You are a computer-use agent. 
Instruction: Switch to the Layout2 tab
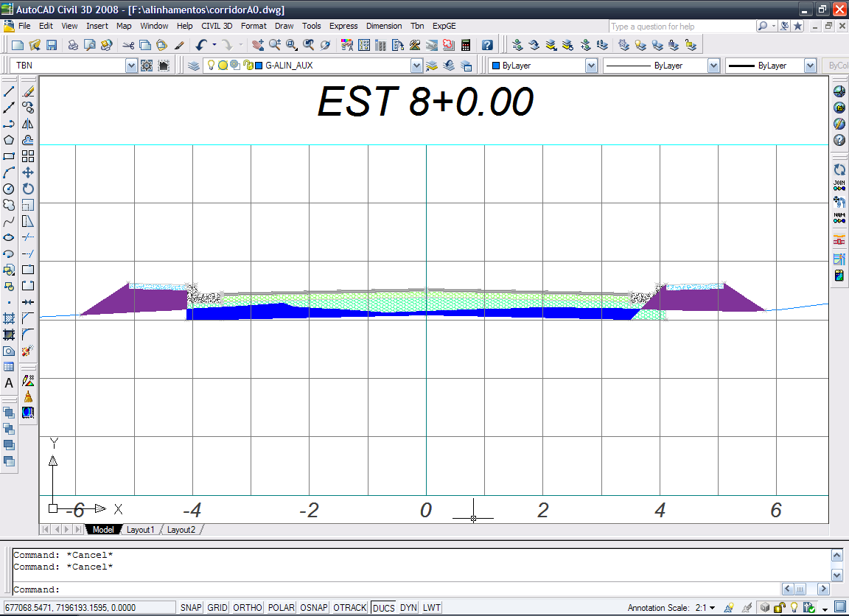(x=181, y=529)
